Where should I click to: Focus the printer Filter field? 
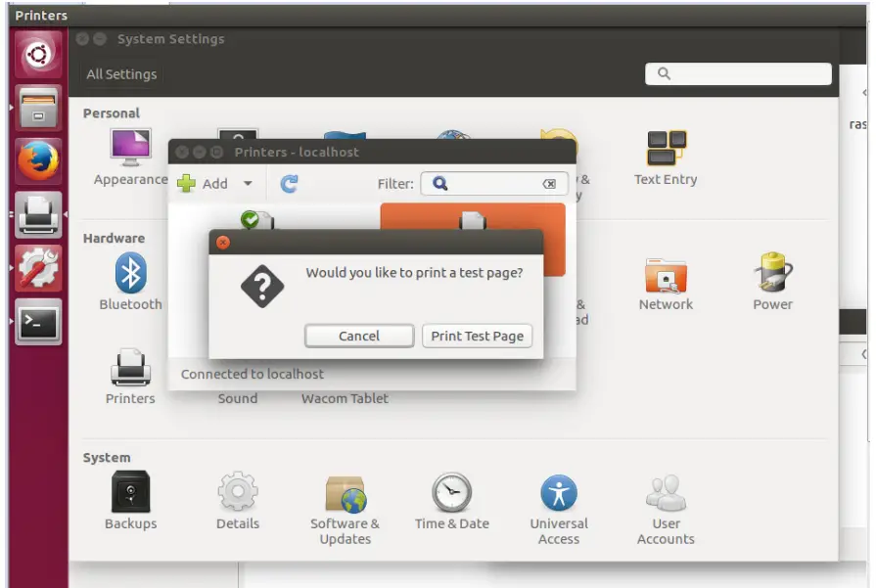pos(494,184)
